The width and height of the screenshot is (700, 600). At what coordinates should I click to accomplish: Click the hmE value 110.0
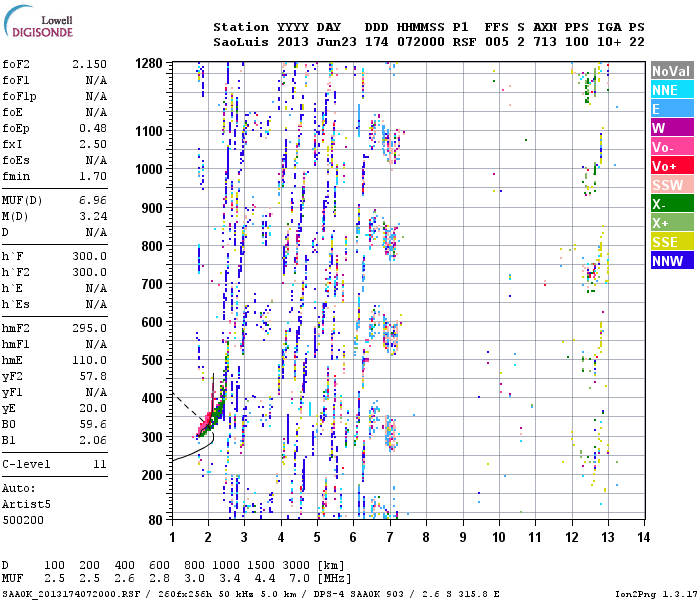click(89, 360)
